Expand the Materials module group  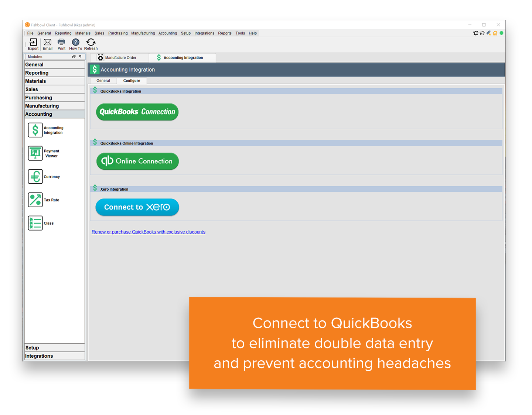(55, 81)
